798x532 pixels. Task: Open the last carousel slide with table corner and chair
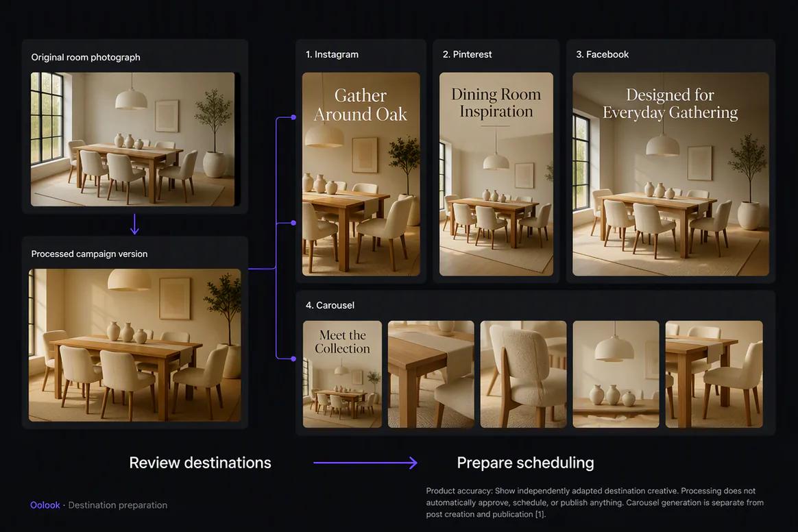coord(714,374)
